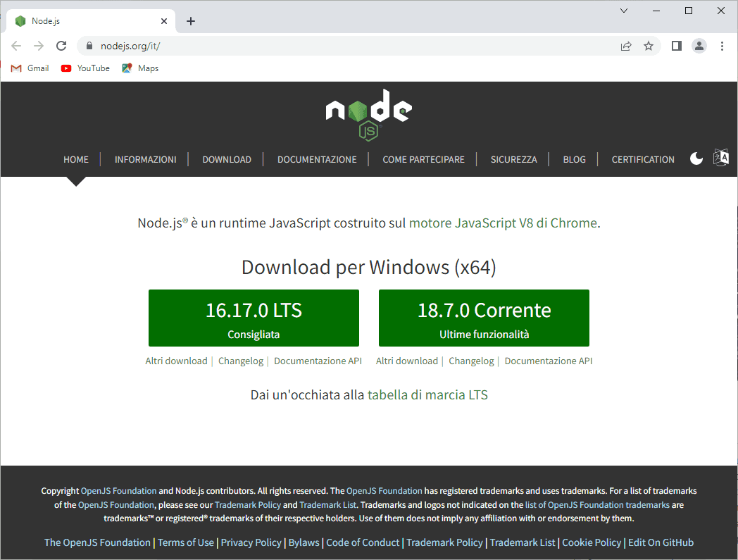Open a new tab with plus button
The width and height of the screenshot is (738, 560).
click(191, 20)
